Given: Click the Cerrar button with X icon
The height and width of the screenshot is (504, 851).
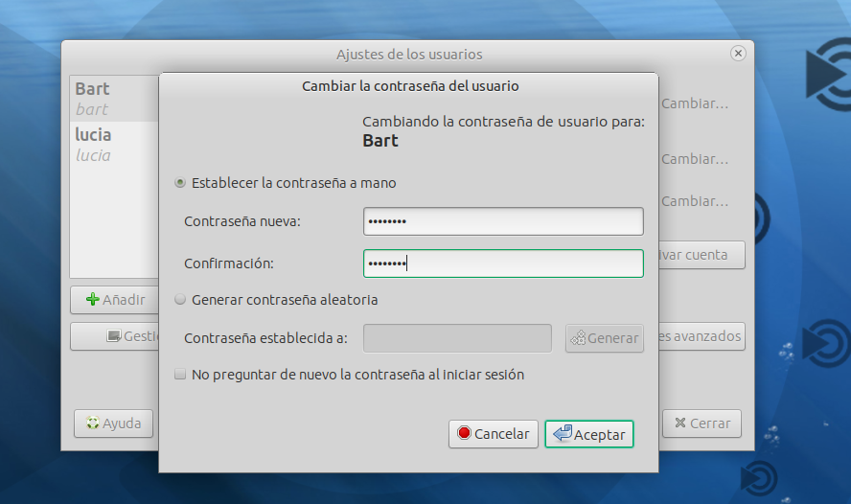Looking at the screenshot, I should [x=701, y=424].
